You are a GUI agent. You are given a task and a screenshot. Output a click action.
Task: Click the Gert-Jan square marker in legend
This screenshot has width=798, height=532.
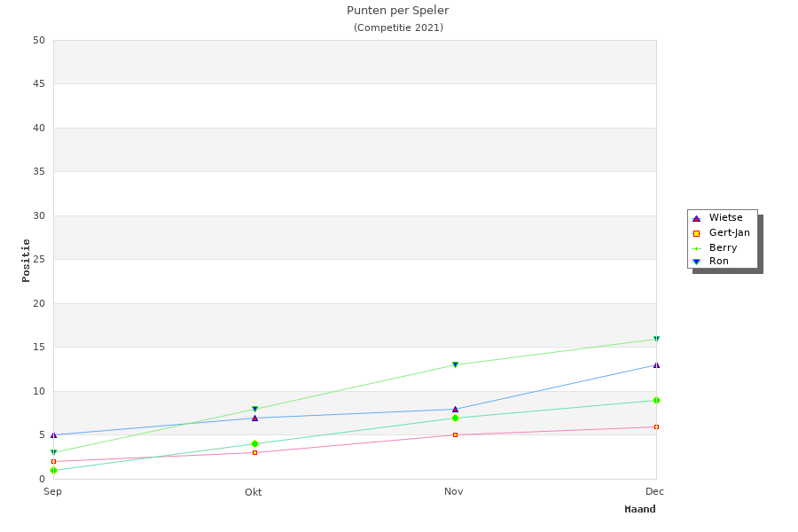696,233
